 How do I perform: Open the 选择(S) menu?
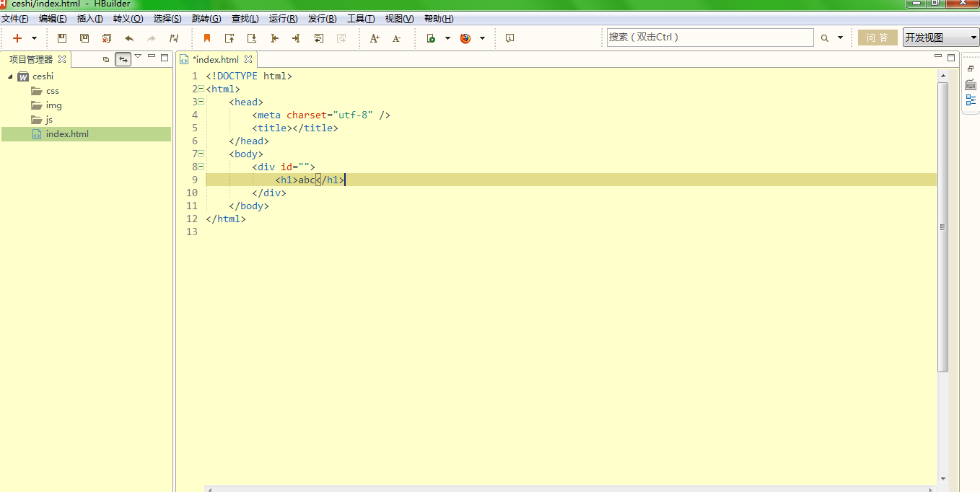[167, 19]
